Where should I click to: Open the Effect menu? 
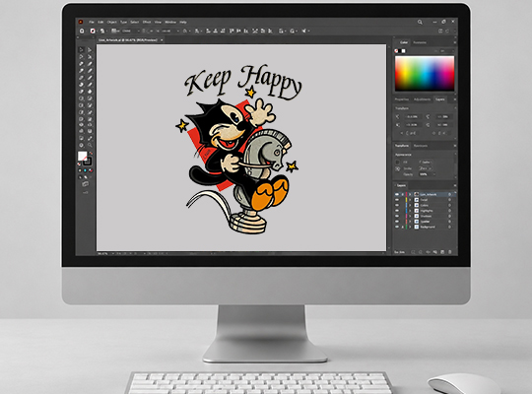click(147, 22)
